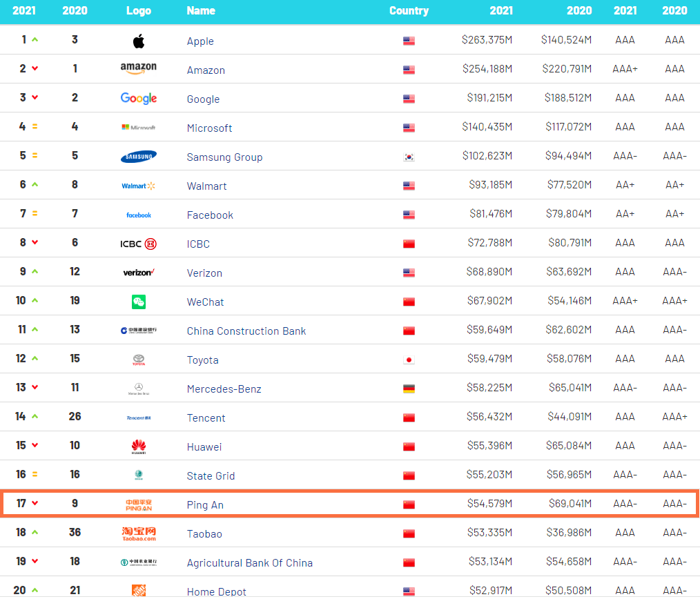Select the WeChat logo

coord(138,301)
